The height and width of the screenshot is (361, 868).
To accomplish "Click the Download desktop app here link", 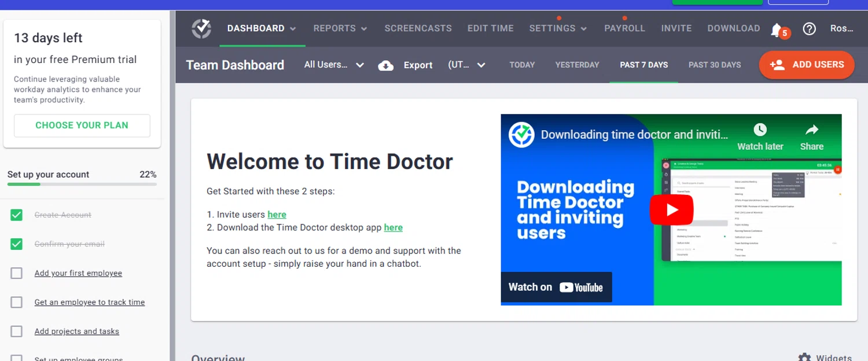I will click(x=393, y=227).
